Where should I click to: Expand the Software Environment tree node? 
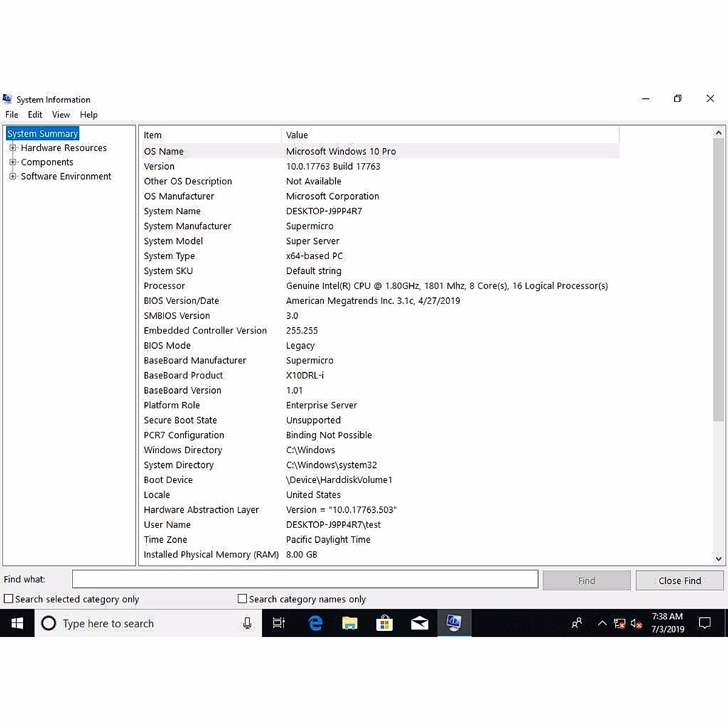[13, 177]
